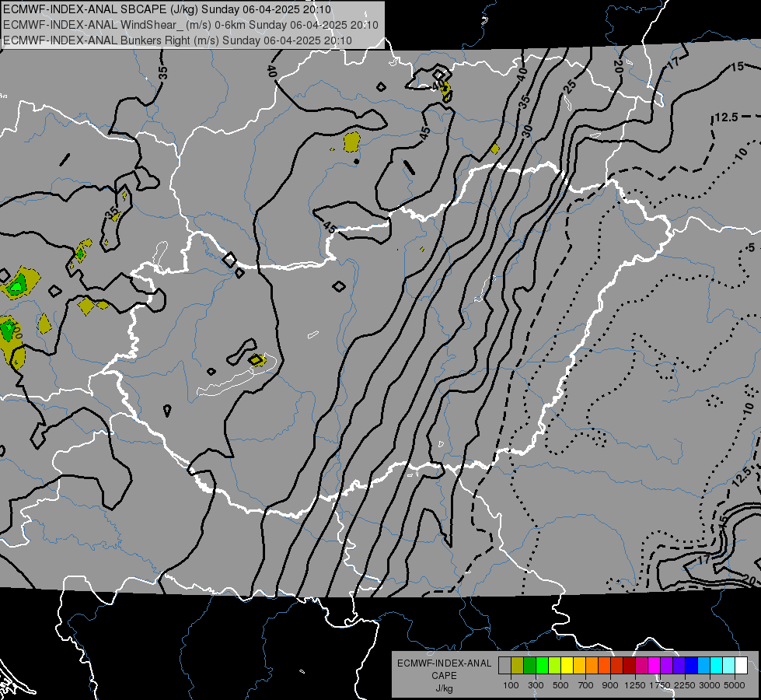The image size is (761, 700).
Task: Click the legend value 1250
Action: tap(635, 685)
